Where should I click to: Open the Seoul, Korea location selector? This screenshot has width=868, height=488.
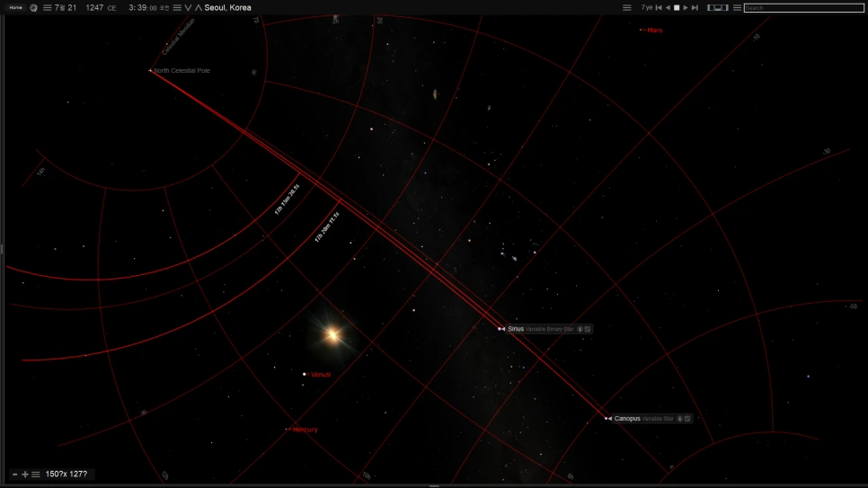(x=227, y=8)
